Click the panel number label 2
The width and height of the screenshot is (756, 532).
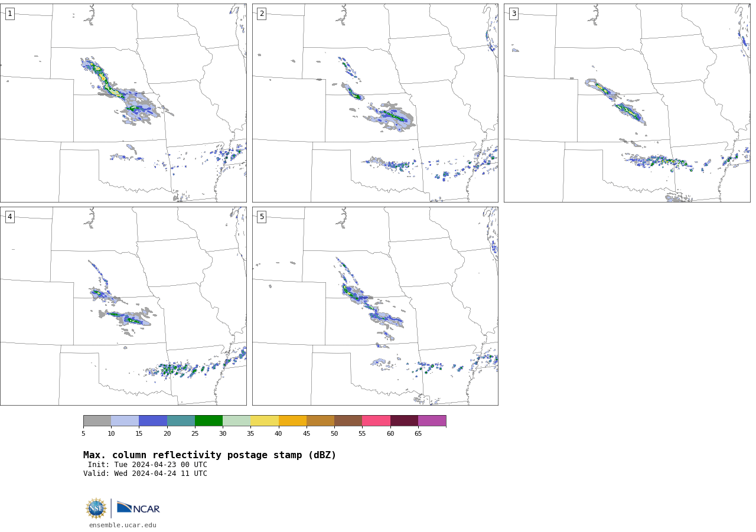coord(262,14)
